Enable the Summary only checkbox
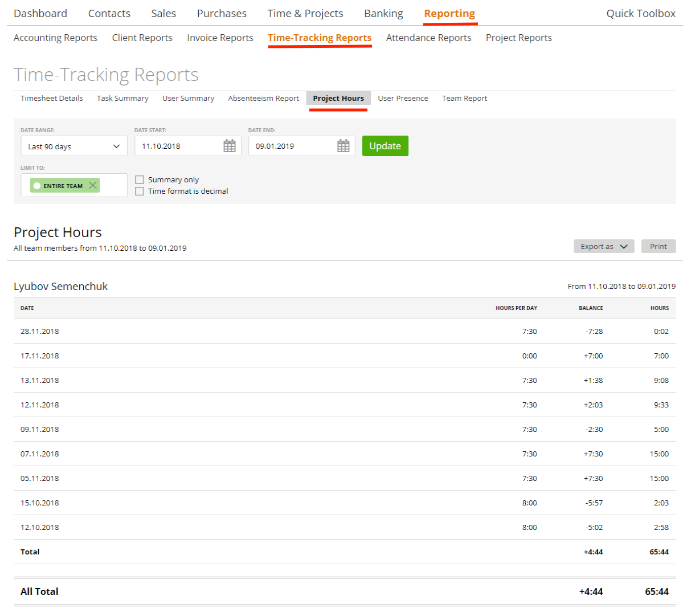The width and height of the screenshot is (683, 616). [140, 180]
